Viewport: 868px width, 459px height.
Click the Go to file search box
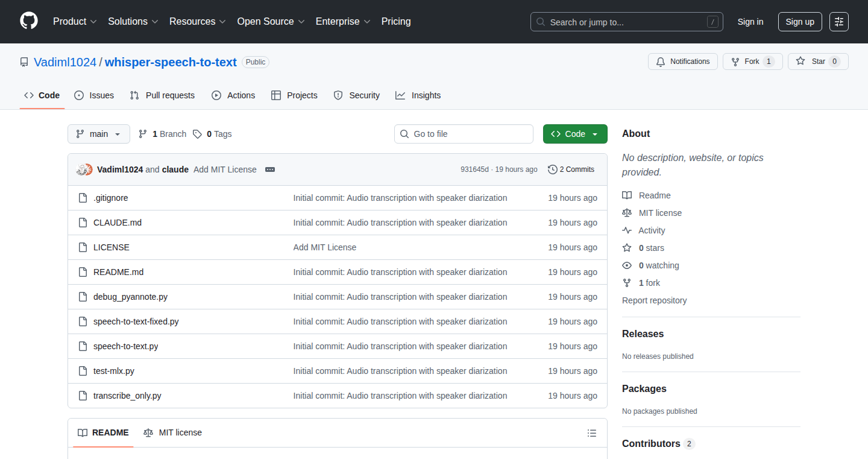(x=464, y=134)
